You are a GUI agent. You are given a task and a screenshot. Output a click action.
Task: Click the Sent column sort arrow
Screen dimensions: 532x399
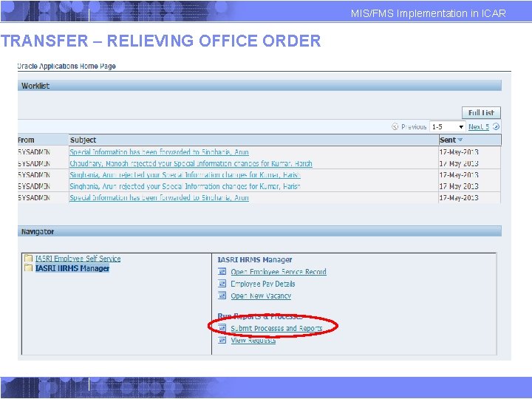pos(460,140)
